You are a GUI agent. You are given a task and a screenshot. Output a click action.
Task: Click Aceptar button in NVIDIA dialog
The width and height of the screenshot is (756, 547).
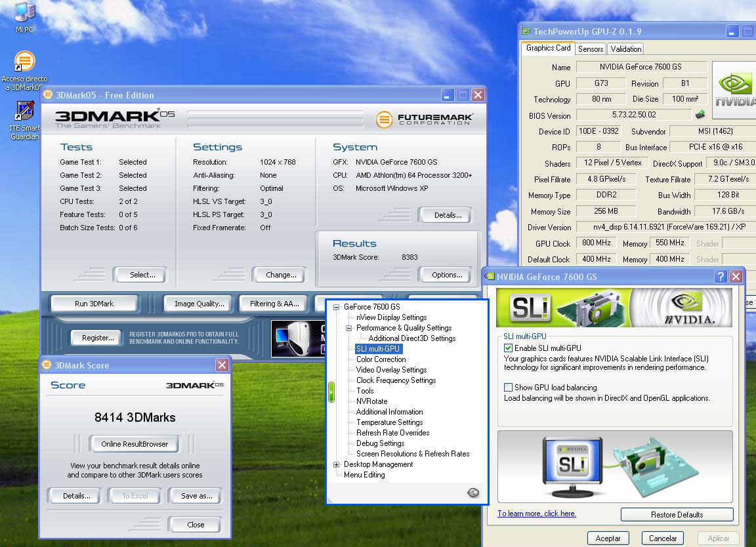point(608,538)
